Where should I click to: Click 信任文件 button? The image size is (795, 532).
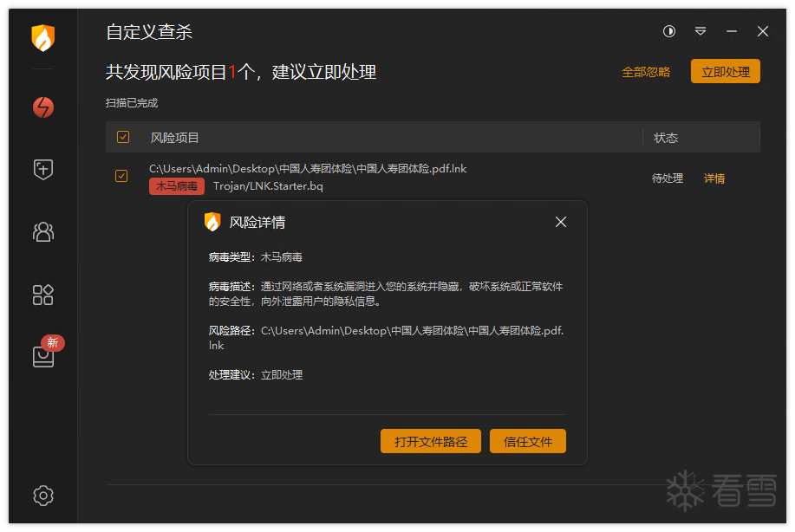527,441
